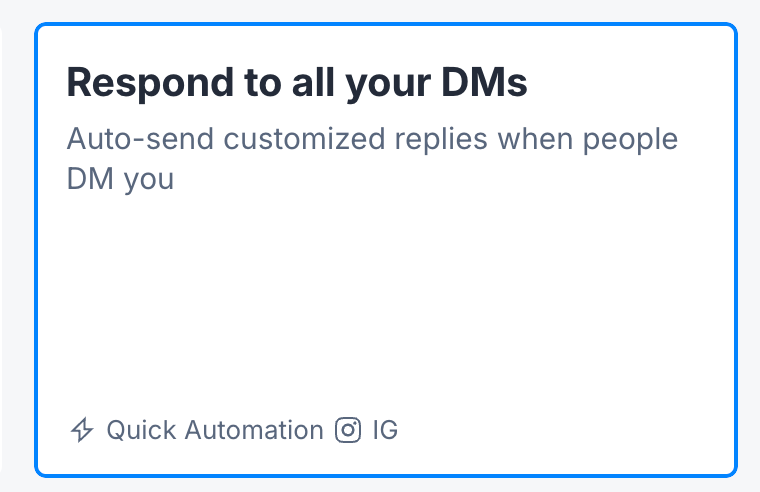Choose the Respond to all your DMs card
The image size is (760, 492).
point(386,250)
